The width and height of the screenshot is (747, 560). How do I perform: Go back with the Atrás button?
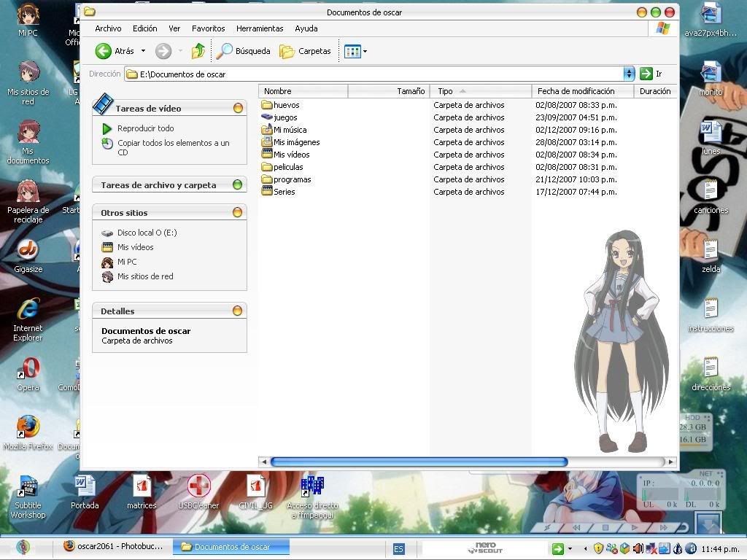[115, 51]
